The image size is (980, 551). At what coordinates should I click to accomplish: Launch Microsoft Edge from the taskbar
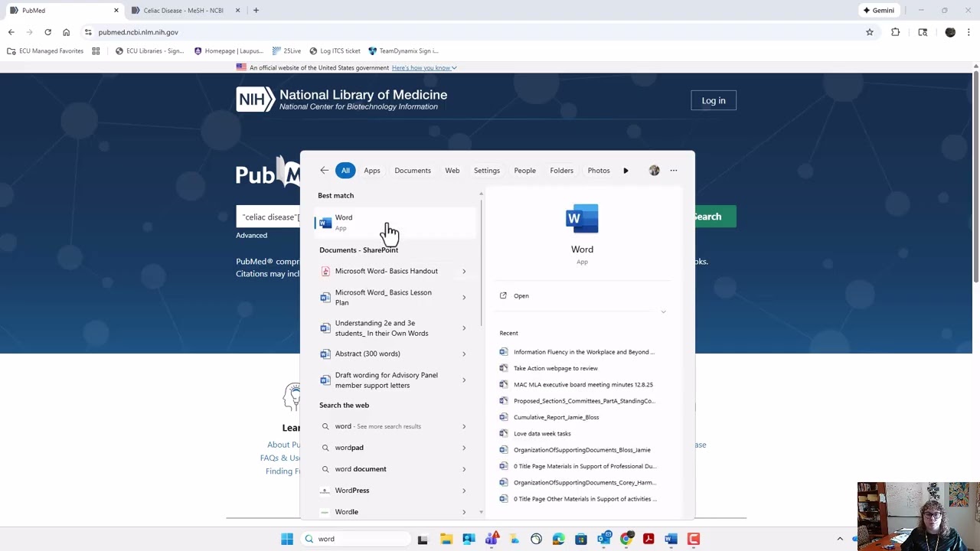pos(558,539)
